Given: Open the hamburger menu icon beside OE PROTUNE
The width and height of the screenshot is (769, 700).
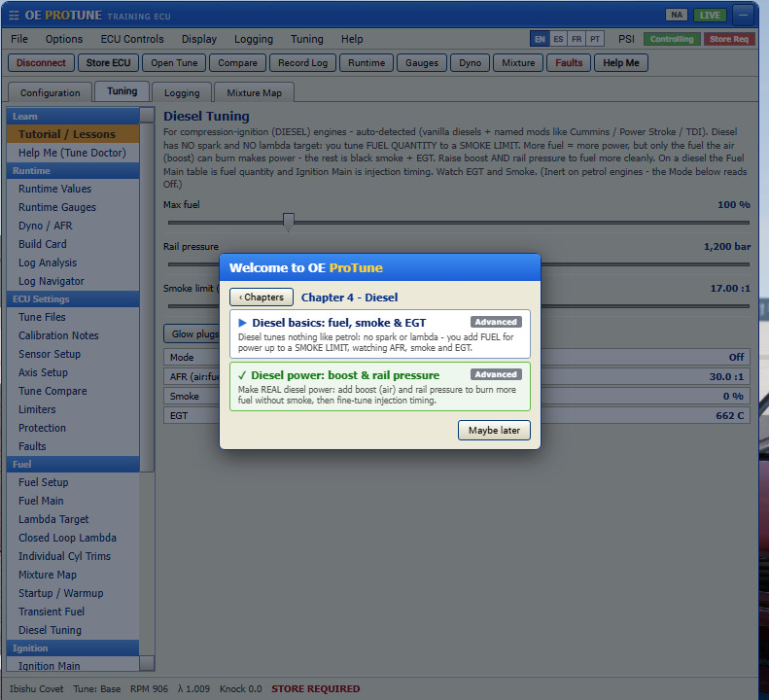Looking at the screenshot, I should (15, 16).
